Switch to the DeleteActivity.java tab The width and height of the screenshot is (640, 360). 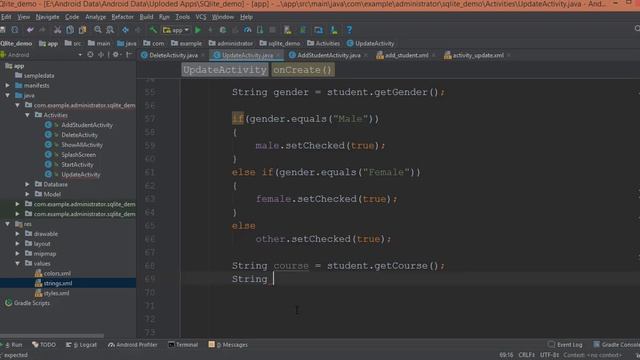173,55
